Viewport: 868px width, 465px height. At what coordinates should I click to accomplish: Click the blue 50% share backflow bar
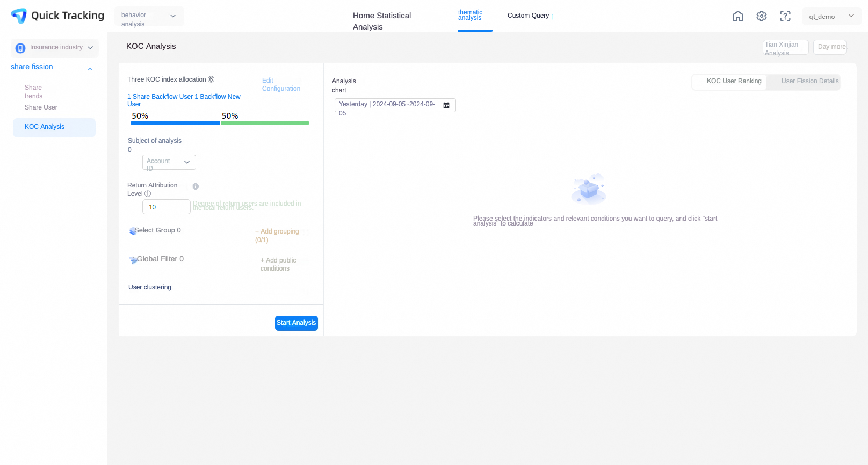[x=175, y=123]
